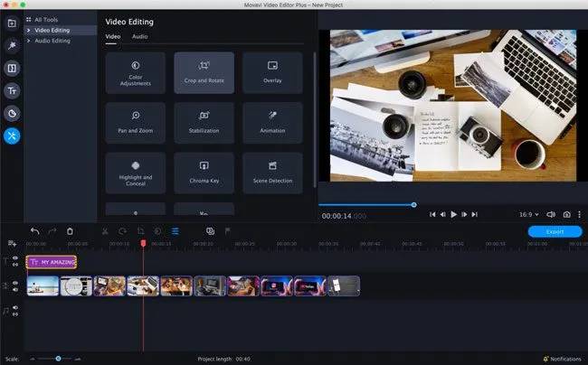Mute the audio track speaker
This screenshot has height=365, width=588.
15,307
